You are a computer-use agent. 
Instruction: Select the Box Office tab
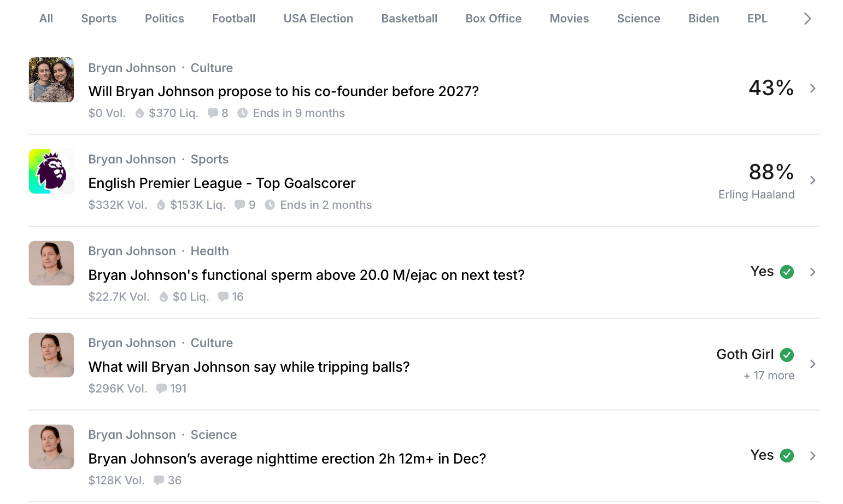click(x=493, y=19)
